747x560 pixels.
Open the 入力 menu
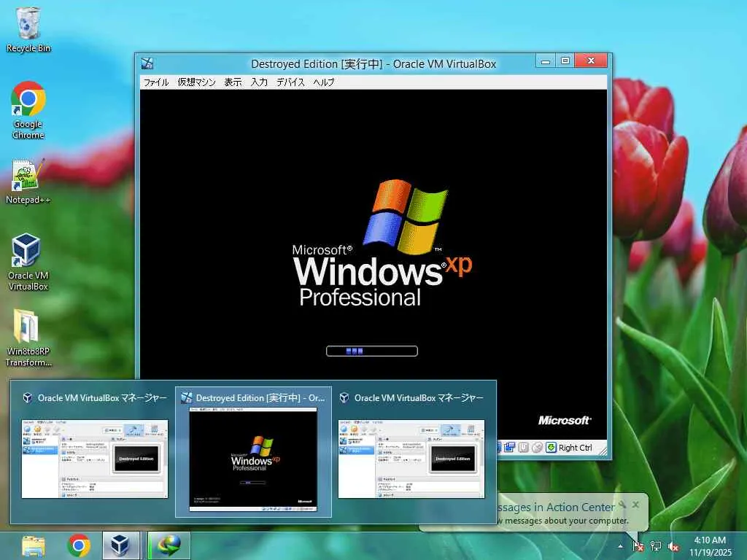(x=259, y=82)
